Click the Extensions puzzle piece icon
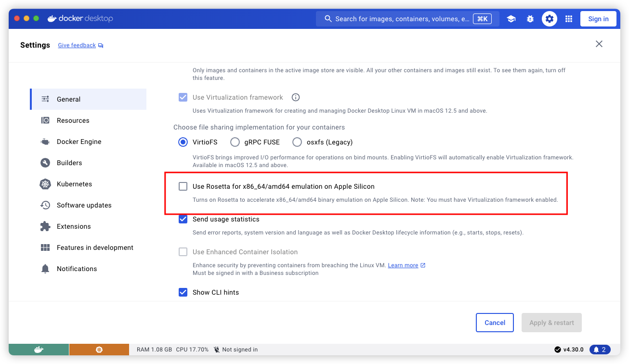The width and height of the screenshot is (629, 364). [45, 226]
